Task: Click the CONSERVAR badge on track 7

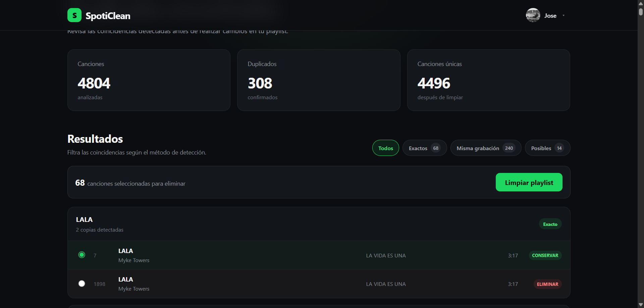Action: click(545, 255)
